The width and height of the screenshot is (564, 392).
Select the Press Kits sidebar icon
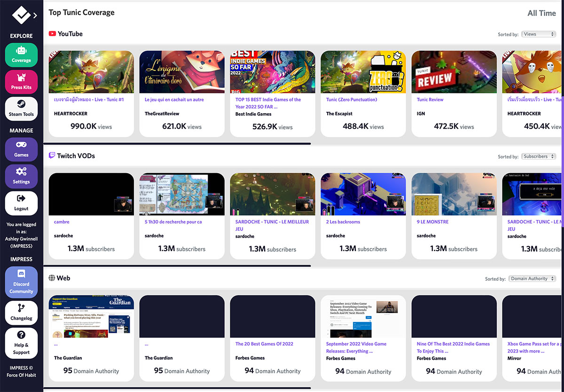(x=21, y=82)
